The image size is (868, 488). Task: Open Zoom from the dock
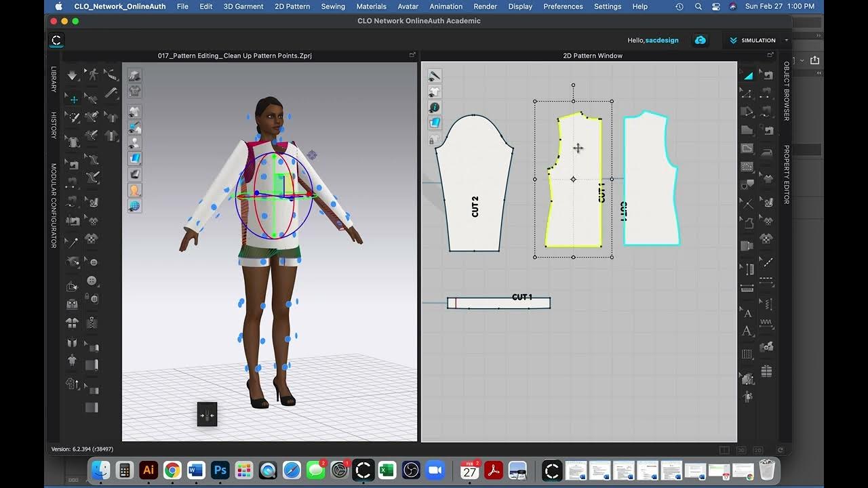coord(435,470)
